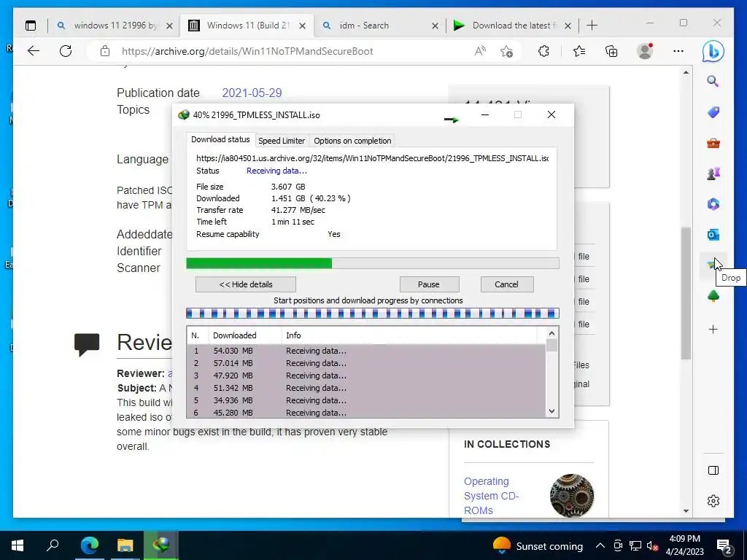Show hidden system tray icons chevron
Image resolution: width=747 pixels, height=560 pixels.
(600, 545)
